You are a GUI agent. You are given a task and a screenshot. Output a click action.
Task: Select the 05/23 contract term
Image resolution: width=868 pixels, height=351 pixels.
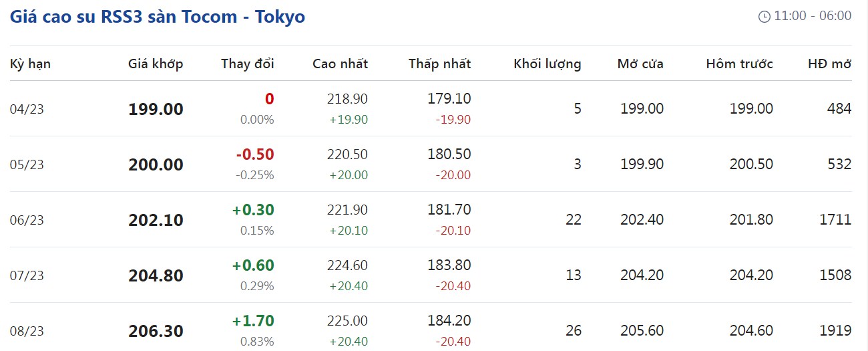tap(27, 164)
